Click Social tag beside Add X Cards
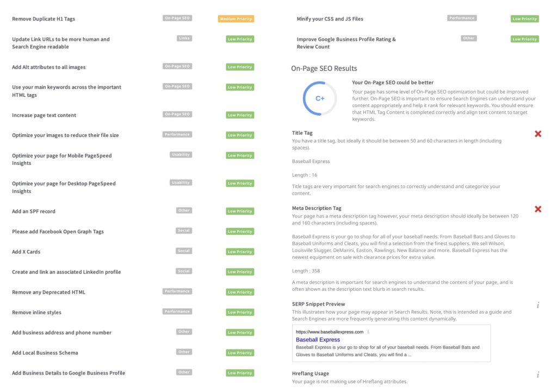557x392 pixels. click(x=184, y=251)
